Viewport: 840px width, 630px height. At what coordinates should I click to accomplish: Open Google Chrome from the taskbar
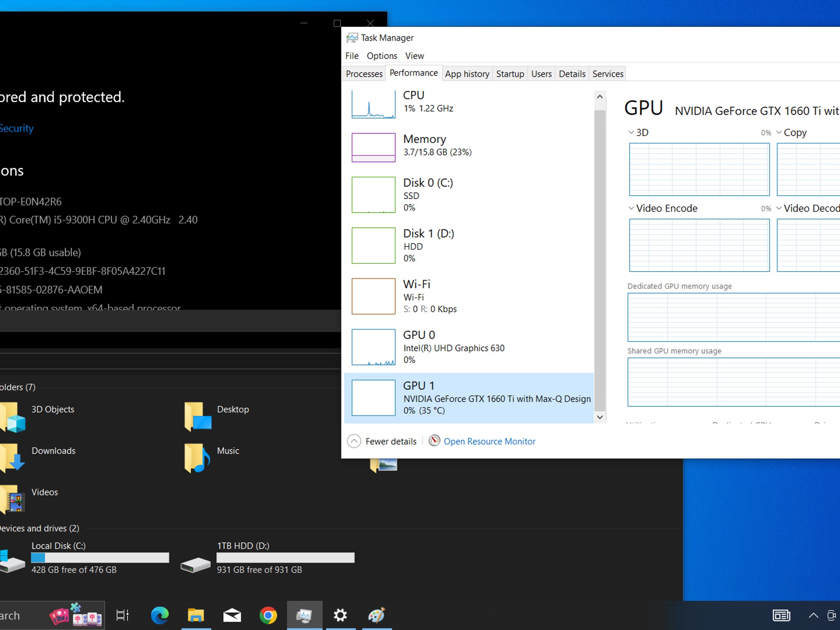[x=268, y=616]
